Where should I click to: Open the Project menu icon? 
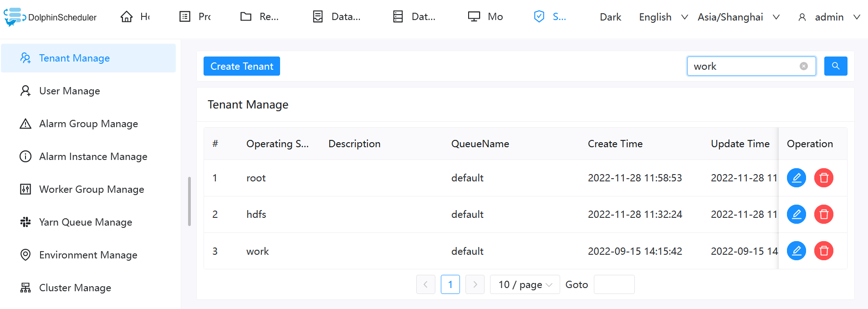pyautogui.click(x=185, y=17)
